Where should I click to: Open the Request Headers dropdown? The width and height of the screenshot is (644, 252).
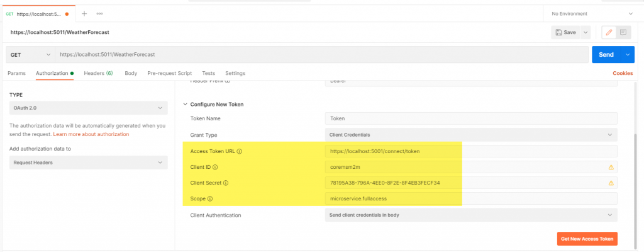[88, 163]
